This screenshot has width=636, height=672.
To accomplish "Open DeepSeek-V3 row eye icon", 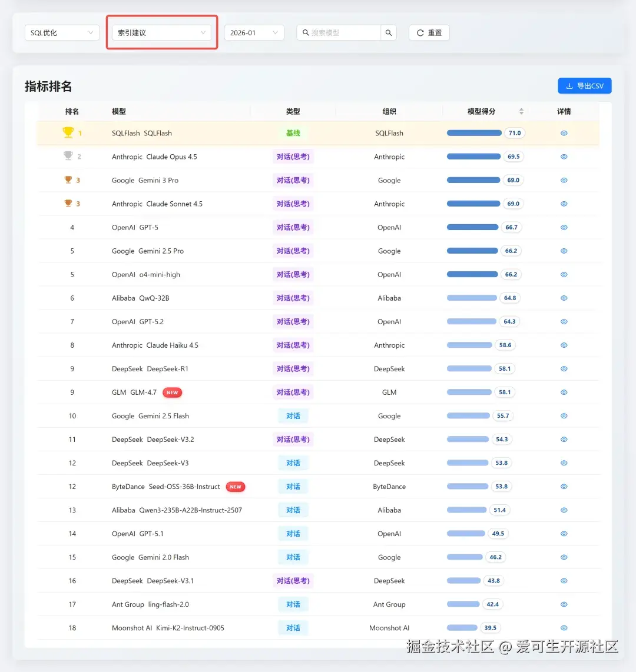I will point(564,463).
